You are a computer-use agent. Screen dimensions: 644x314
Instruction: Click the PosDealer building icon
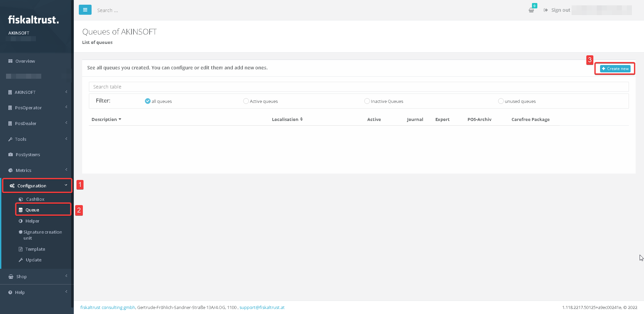coord(10,123)
